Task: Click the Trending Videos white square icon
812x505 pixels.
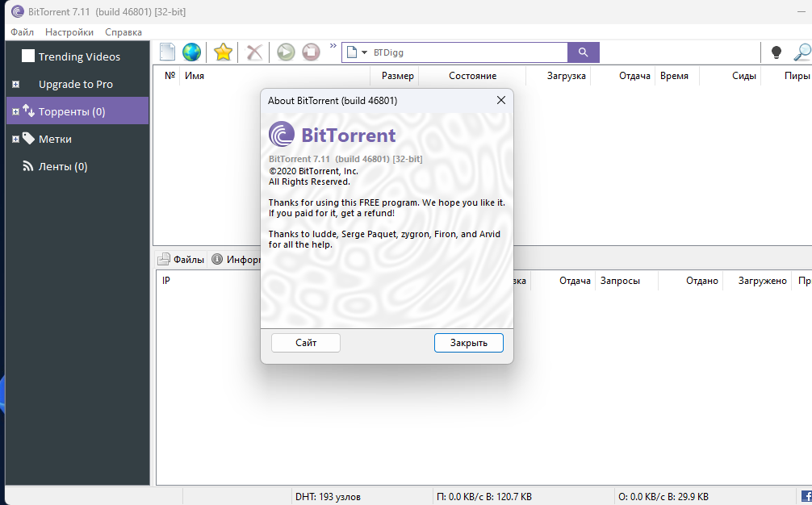Action: pos(28,56)
